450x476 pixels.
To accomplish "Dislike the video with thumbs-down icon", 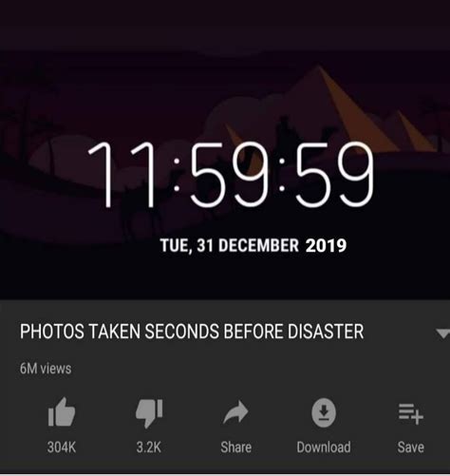I will coord(149,413).
